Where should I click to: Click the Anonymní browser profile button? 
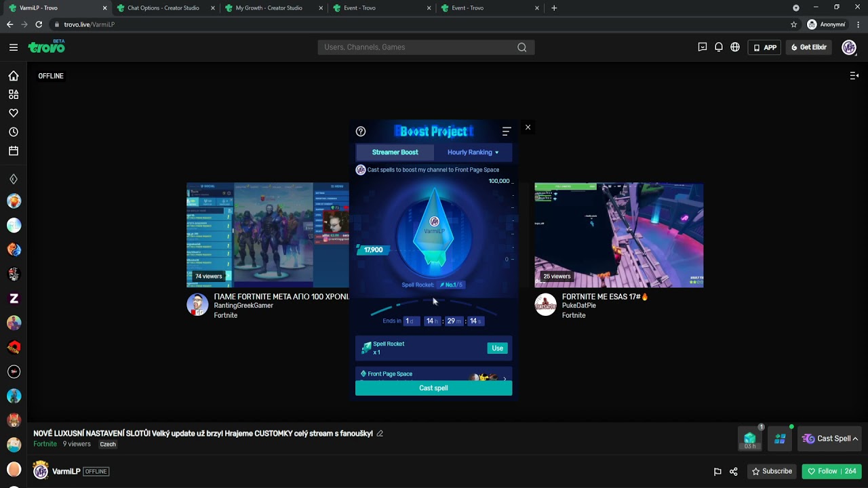coord(827,24)
